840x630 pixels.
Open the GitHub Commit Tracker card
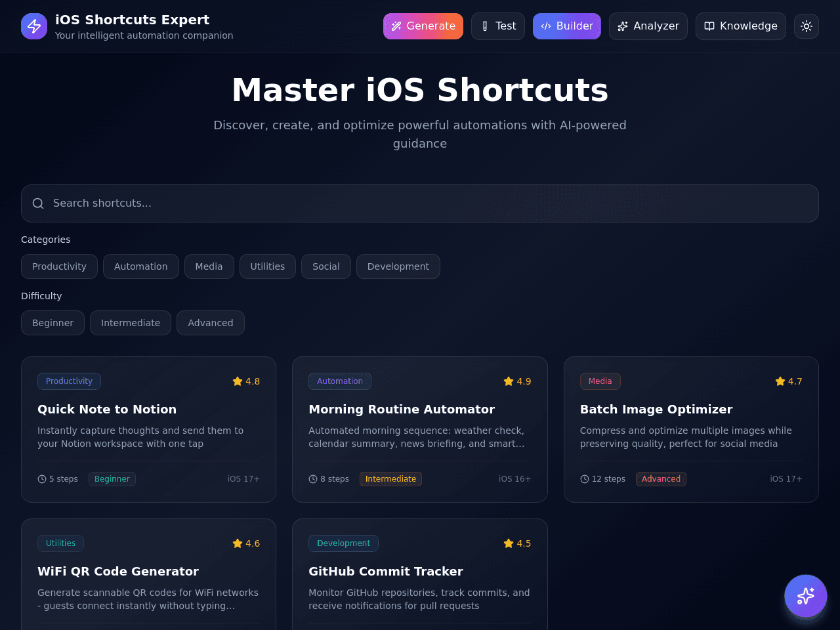[x=420, y=574]
